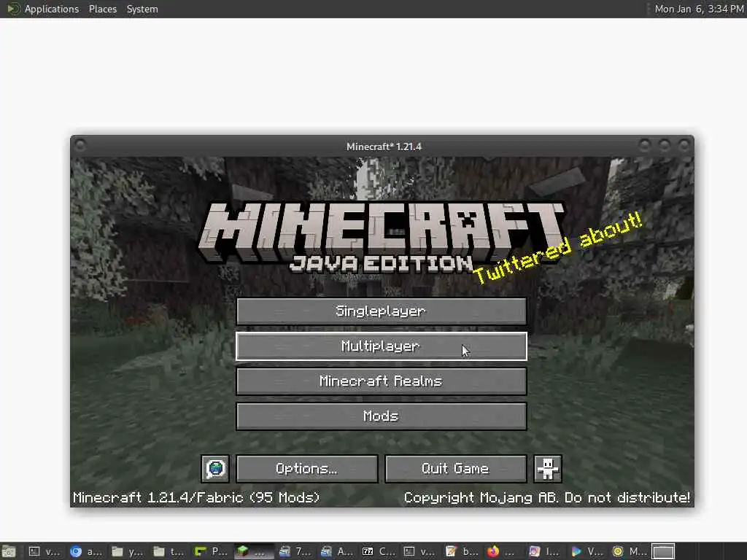Switch to green taskbar entry 'P...'

(211, 551)
